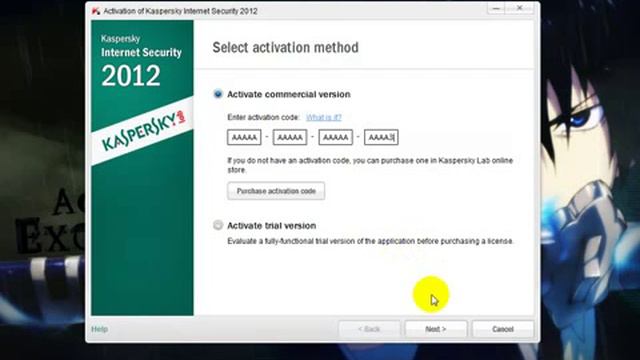
Task: Click the first activation code field
Action: point(244,138)
